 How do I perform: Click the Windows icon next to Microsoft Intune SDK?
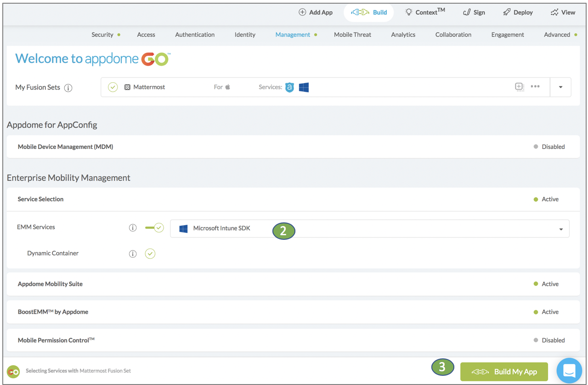tap(183, 228)
